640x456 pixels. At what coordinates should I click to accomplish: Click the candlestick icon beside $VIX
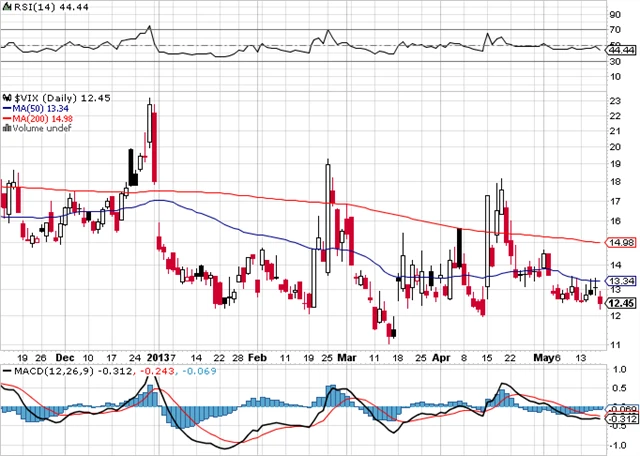tap(7, 98)
